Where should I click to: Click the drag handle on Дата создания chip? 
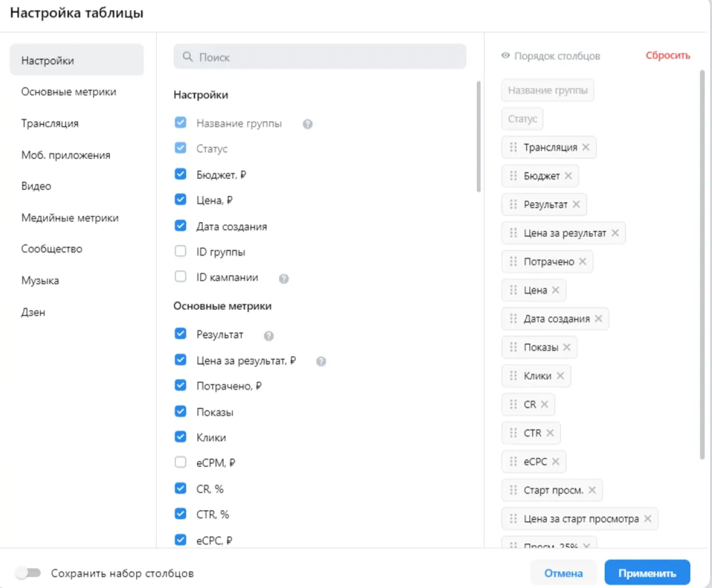(514, 319)
